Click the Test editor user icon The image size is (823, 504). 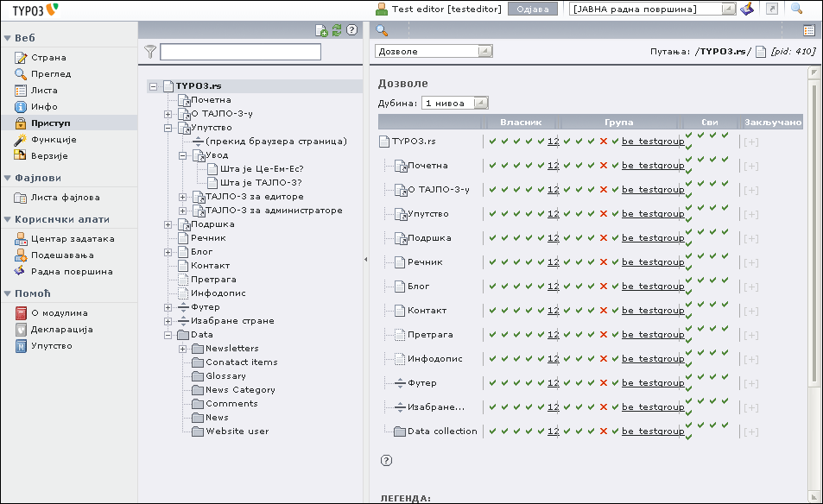(x=382, y=9)
